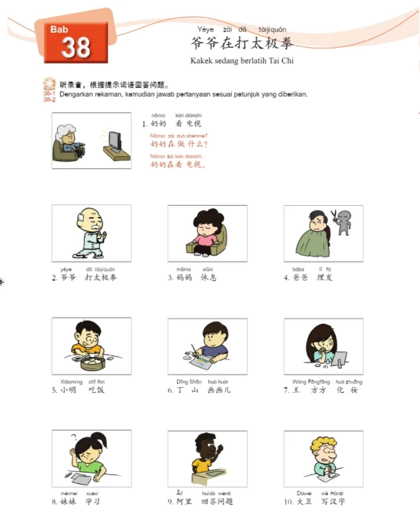420x516 pixels.
Task: Click the father getting a haircut image
Action: pos(323,234)
